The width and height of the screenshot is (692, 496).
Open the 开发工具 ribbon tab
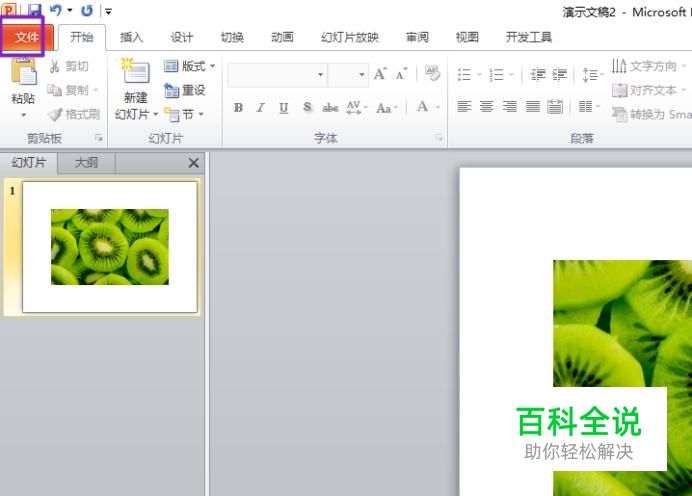pyautogui.click(x=529, y=38)
